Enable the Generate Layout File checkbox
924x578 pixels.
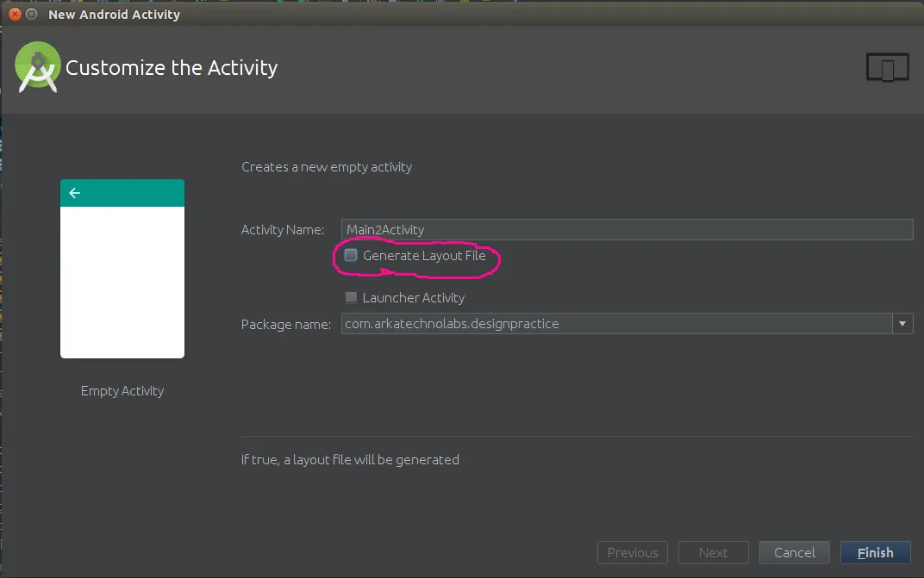coord(351,255)
